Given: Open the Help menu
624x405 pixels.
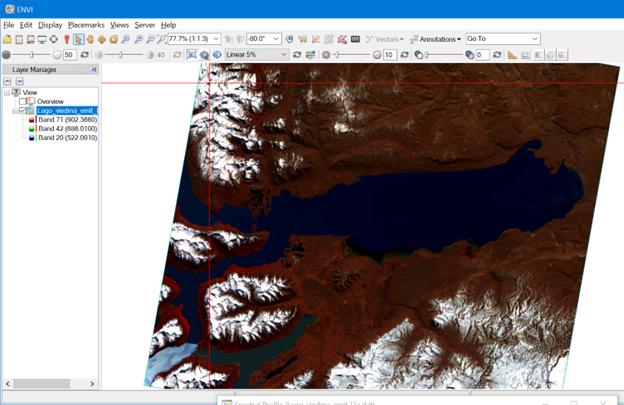Looking at the screenshot, I should click(x=168, y=25).
